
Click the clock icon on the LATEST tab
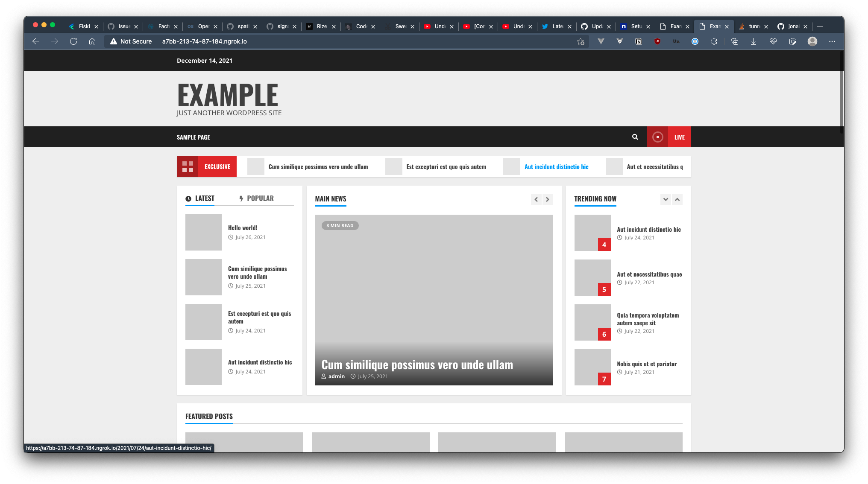point(189,198)
